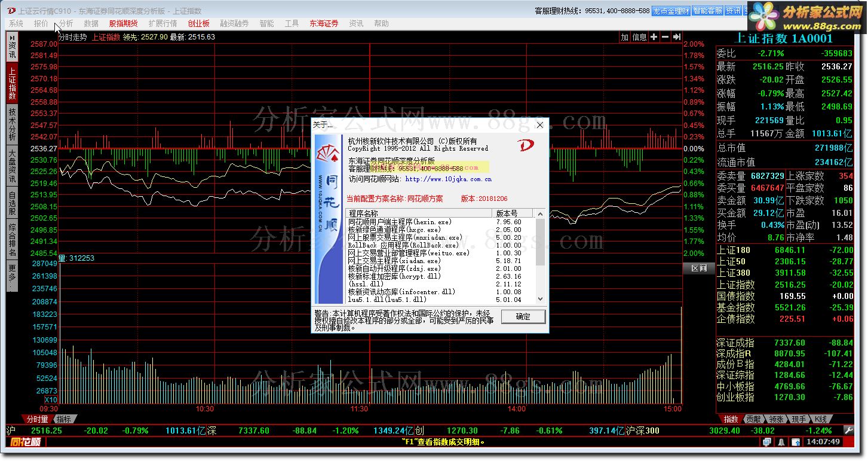Close the 关于 dialog with X
Screen dimensions: 868x461
click(539, 125)
